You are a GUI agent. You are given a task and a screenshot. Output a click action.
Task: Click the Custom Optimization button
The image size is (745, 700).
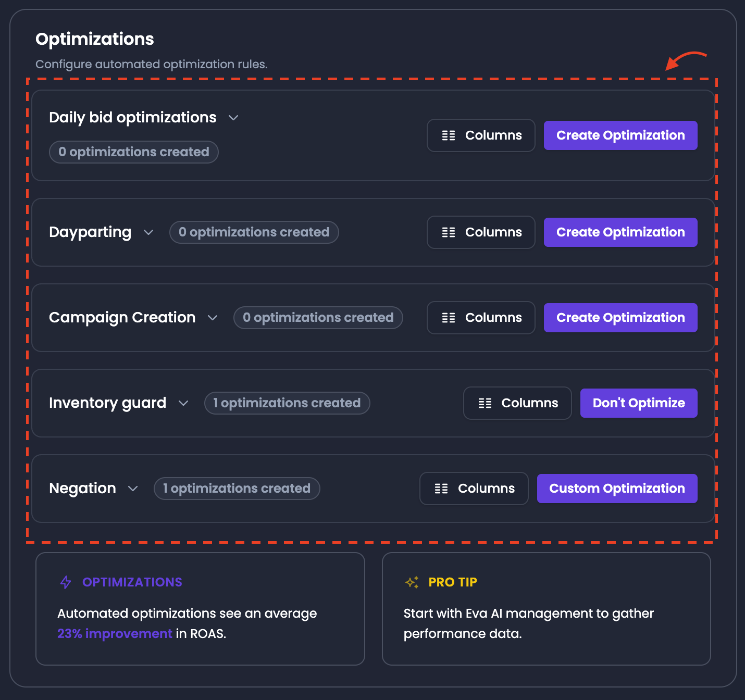coord(617,489)
